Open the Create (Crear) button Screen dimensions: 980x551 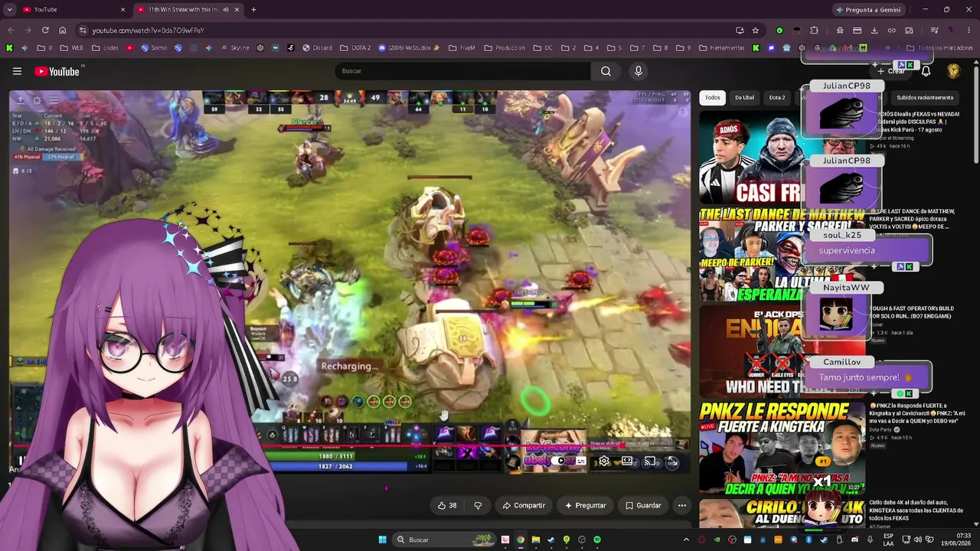tap(891, 71)
